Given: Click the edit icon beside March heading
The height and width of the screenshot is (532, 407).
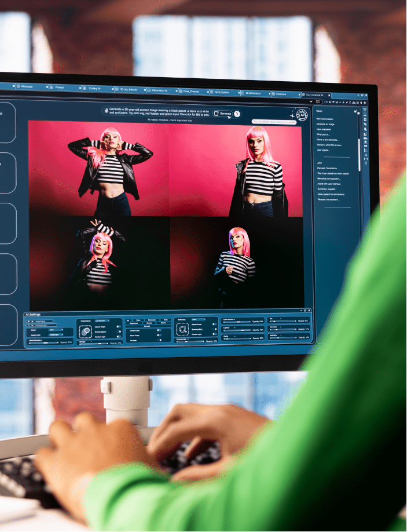Looking at the screenshot, I should pyautogui.click(x=355, y=111).
